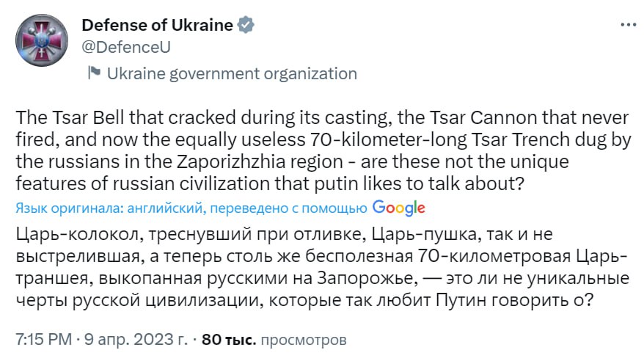Image resolution: width=644 pixels, height=364 pixels.
Task: Click the @DefenceU handle
Action: [x=126, y=48]
